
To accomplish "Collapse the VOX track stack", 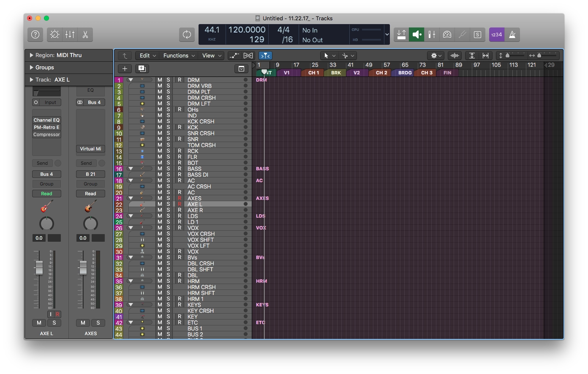I will point(131,228).
